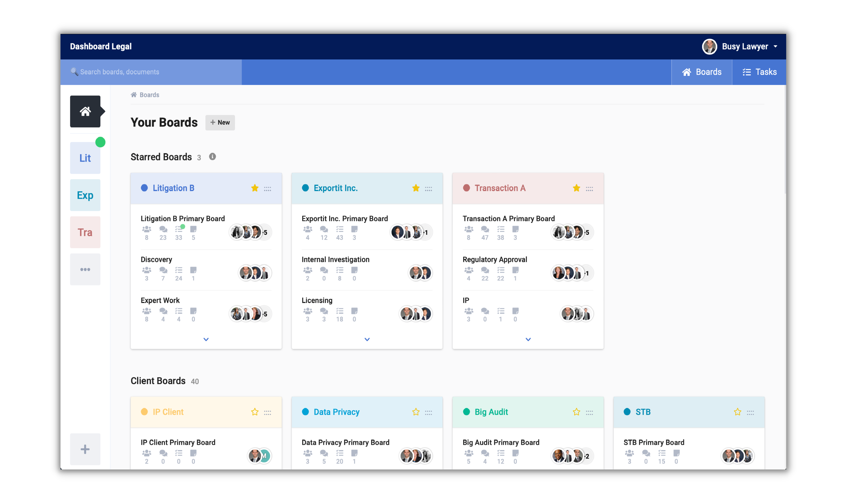Expand more boards under Litigation B
Viewport: 868px width, 499px height.
click(206, 339)
